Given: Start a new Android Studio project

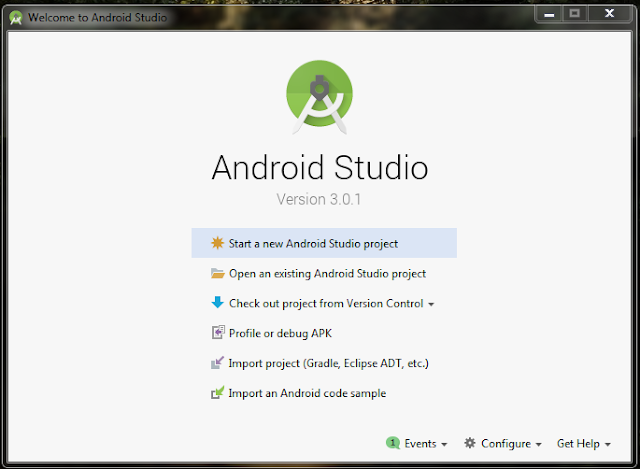Looking at the screenshot, I should [x=324, y=243].
